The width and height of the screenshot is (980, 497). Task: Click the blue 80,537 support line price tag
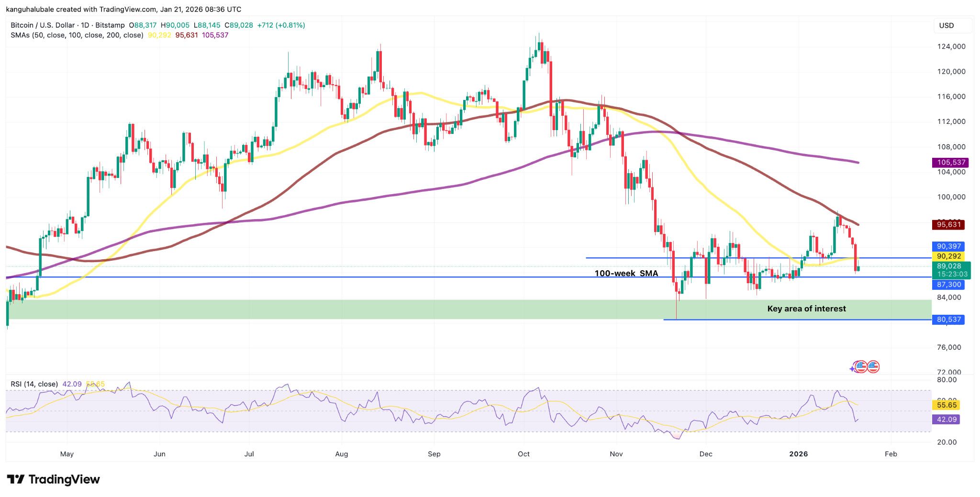948,320
